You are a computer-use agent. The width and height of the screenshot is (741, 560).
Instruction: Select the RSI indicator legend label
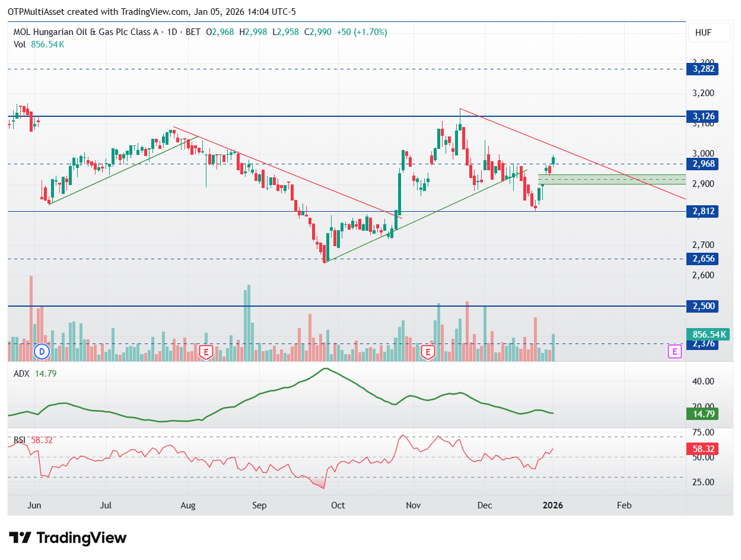[x=20, y=440]
